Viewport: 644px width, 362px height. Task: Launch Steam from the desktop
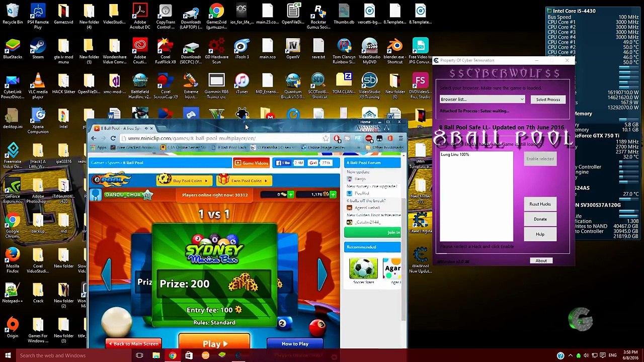(x=38, y=49)
